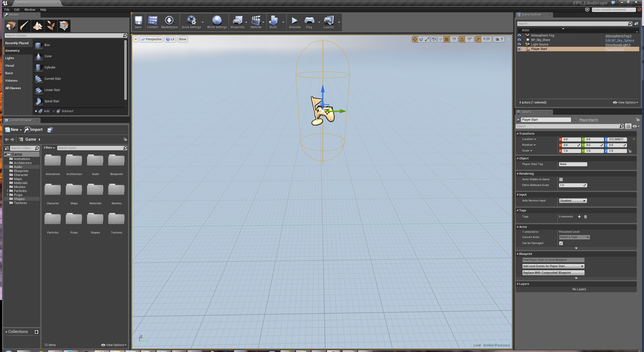644x352 pixels.
Task: Select the Foliage mode icon
Action: tap(51, 26)
